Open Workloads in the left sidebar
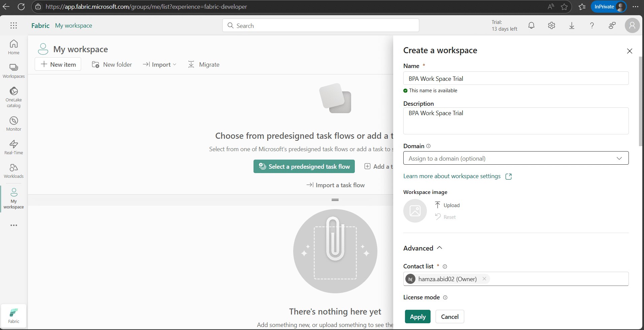 [x=14, y=171]
